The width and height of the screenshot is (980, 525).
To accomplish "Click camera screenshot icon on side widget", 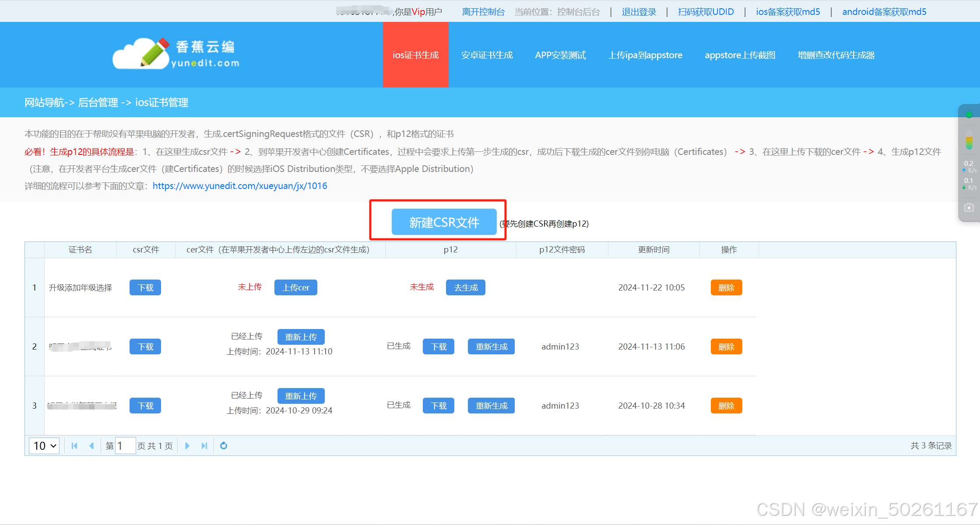I will (x=969, y=207).
